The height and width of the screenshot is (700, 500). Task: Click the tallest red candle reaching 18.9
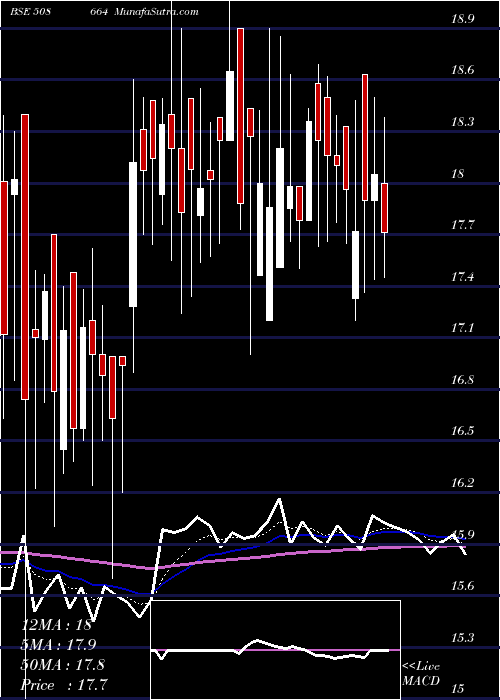tap(241, 116)
